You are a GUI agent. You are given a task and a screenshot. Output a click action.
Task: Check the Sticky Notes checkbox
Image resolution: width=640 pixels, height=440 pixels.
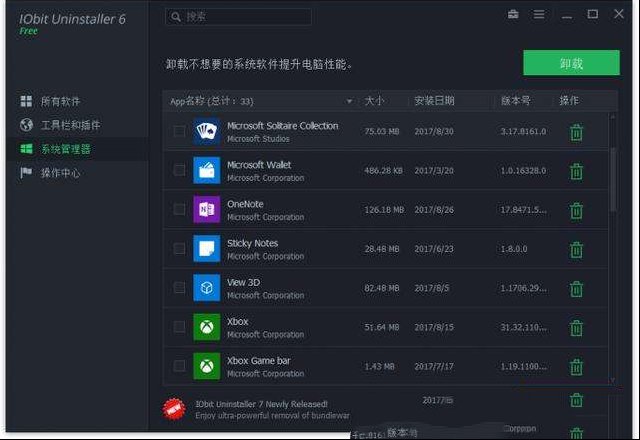(x=179, y=249)
